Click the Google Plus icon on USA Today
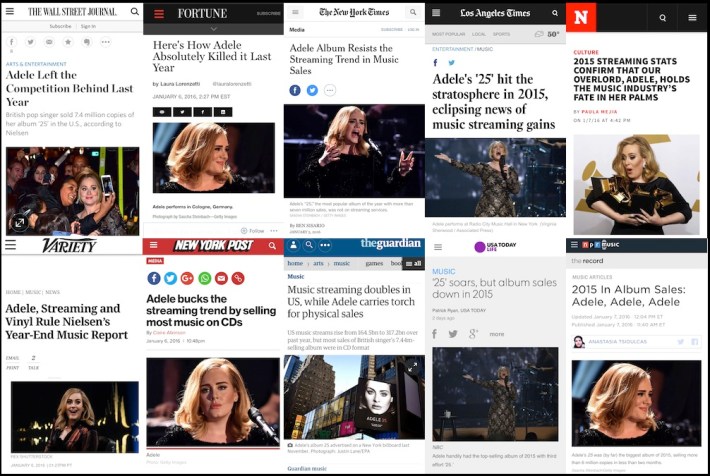This screenshot has height=476, width=710. pos(473,334)
